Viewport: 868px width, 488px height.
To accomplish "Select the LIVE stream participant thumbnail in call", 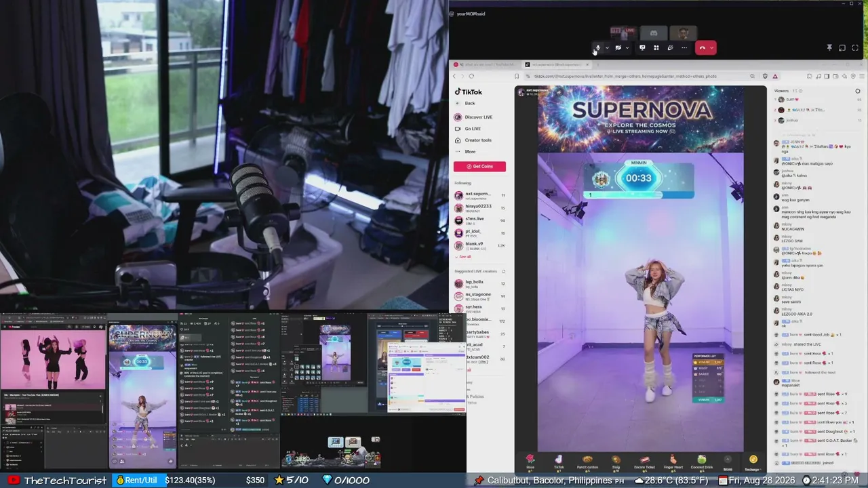I will [624, 33].
